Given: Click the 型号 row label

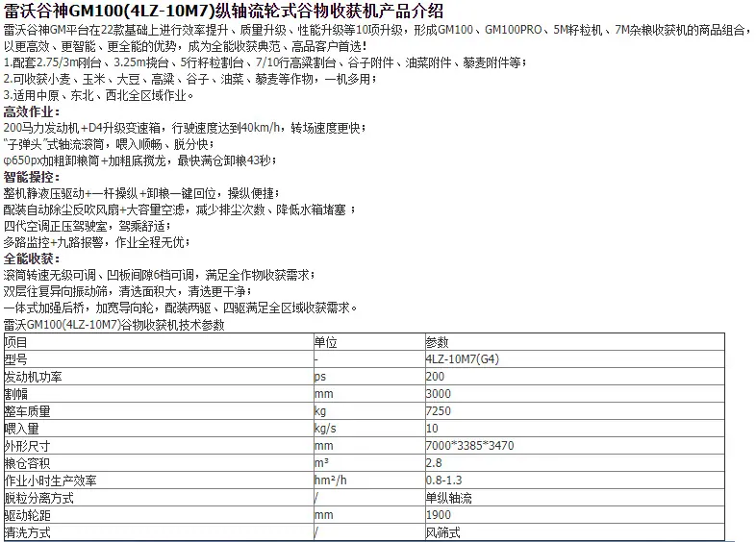Looking at the screenshot, I should 16,359.
